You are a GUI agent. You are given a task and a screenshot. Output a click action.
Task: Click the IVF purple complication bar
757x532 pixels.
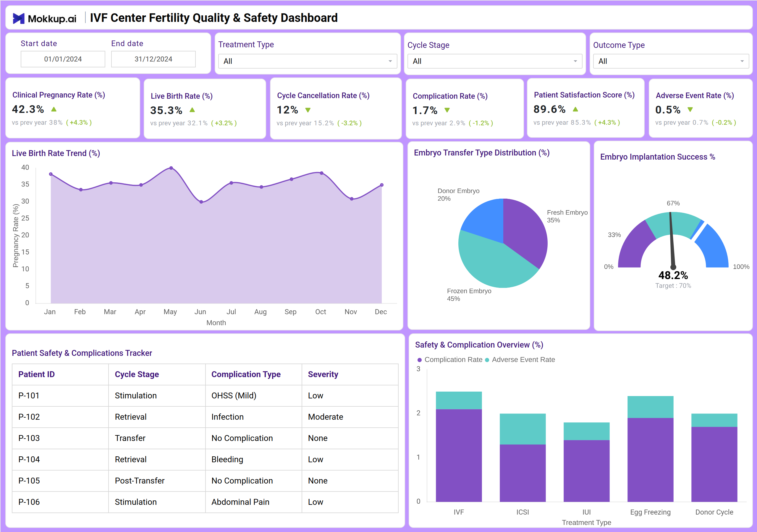tap(459, 455)
